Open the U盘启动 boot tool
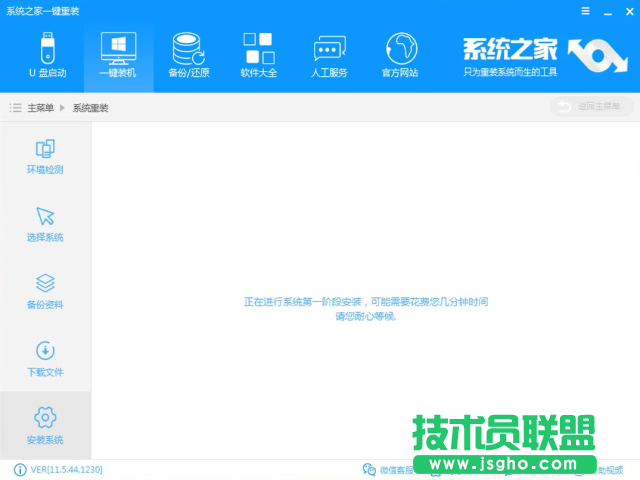Image resolution: width=640 pixels, height=480 pixels. 47,55
